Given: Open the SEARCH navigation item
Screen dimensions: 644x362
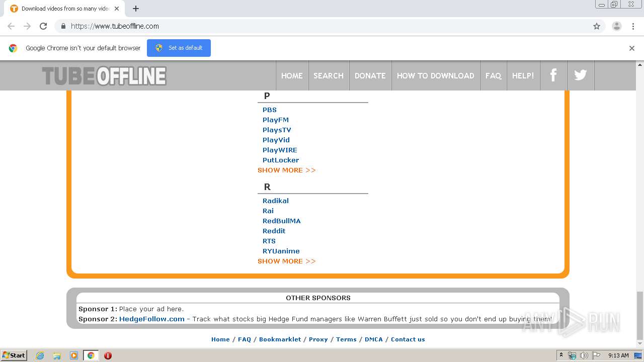Looking at the screenshot, I should click(329, 75).
